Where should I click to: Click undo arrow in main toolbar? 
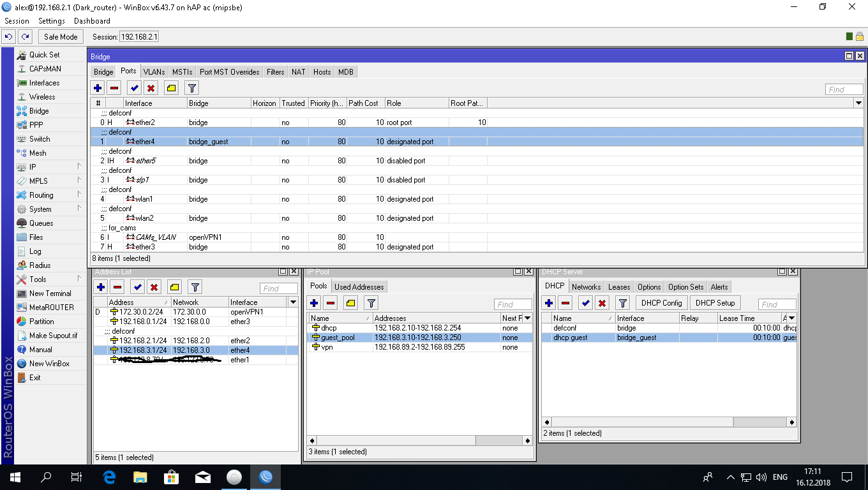10,37
